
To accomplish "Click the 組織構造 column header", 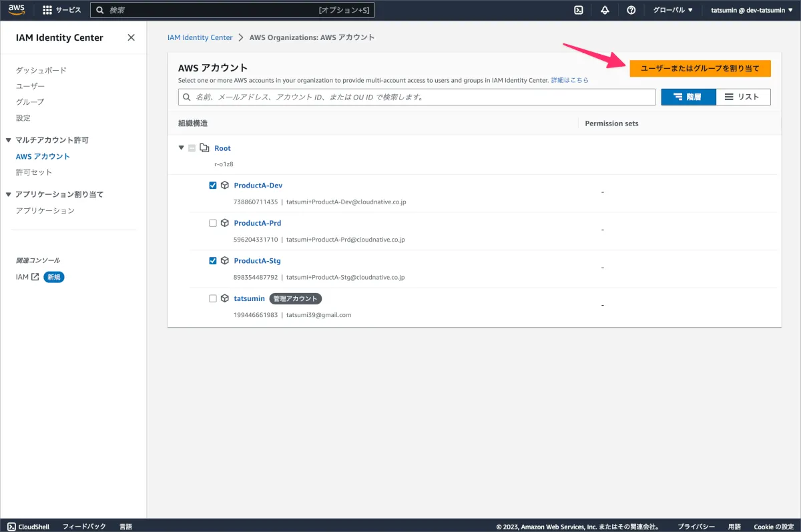I will pyautogui.click(x=193, y=123).
